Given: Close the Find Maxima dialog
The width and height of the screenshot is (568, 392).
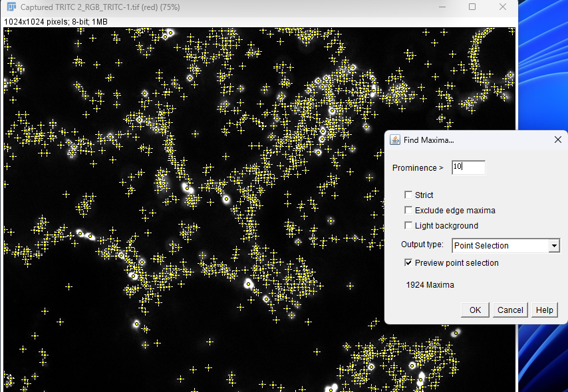Looking at the screenshot, I should click(x=558, y=140).
